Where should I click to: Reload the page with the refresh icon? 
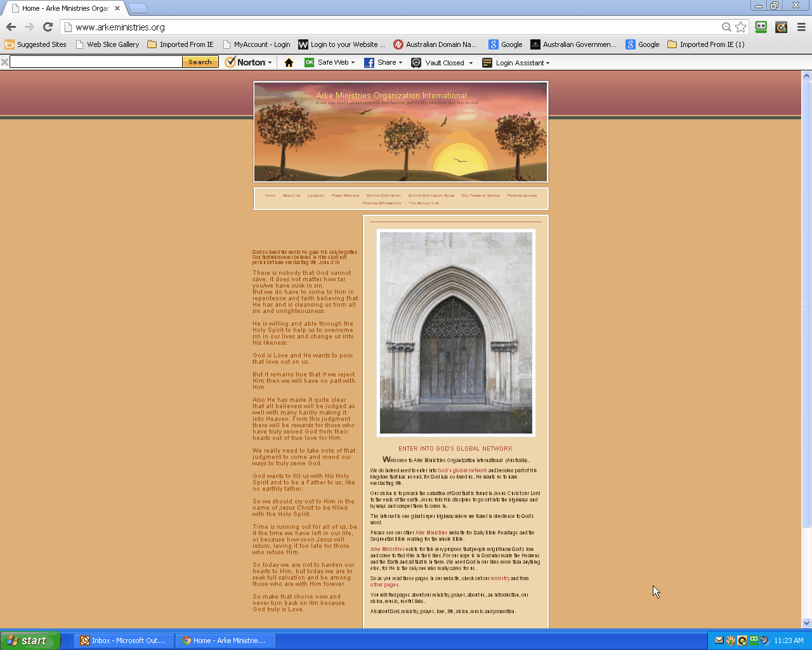tap(48, 27)
